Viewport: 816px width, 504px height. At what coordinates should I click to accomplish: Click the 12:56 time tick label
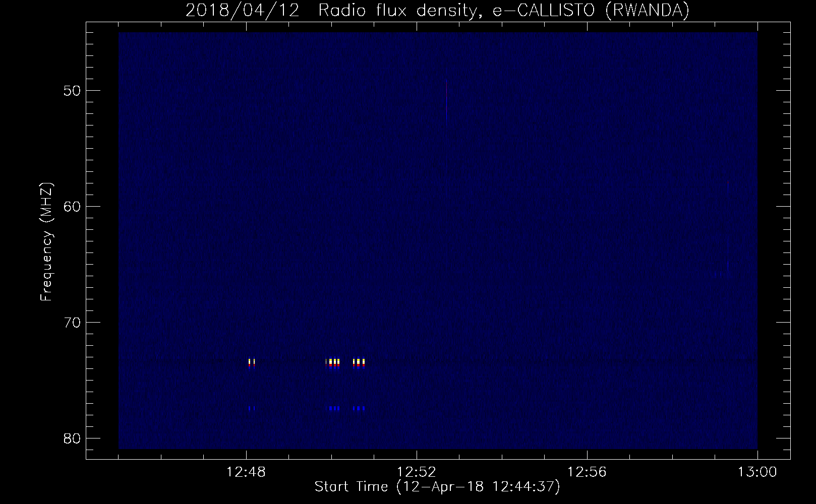(x=587, y=472)
